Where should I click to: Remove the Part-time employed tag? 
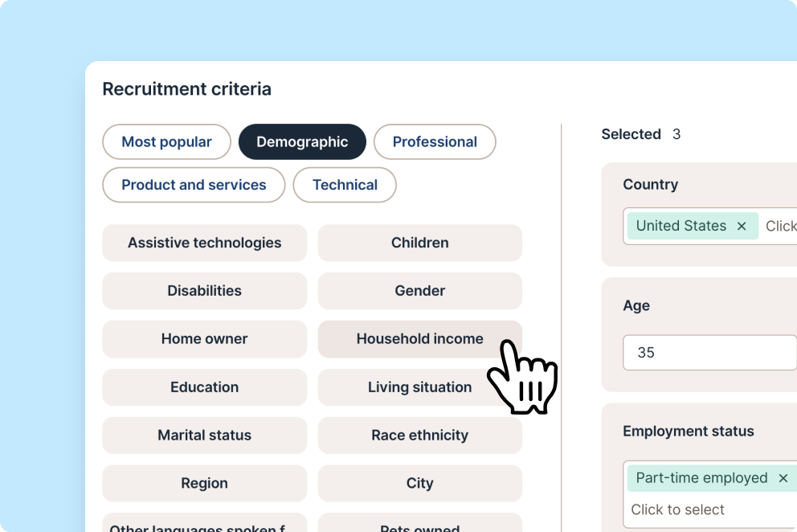783,478
